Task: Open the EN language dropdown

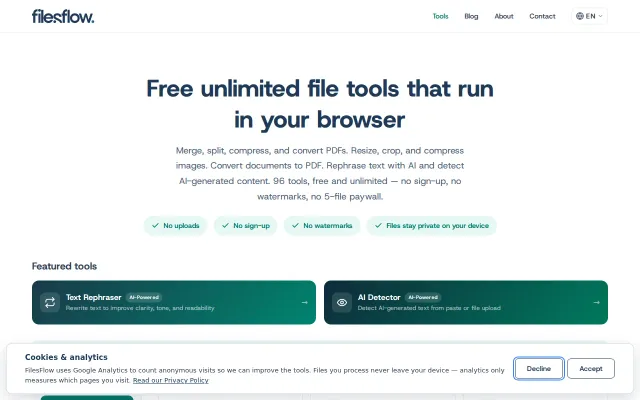Action: 589,16
